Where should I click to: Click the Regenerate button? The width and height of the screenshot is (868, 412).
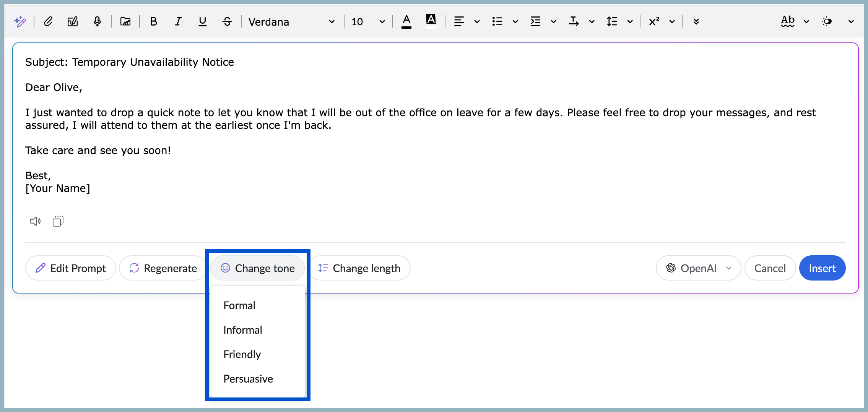click(162, 268)
